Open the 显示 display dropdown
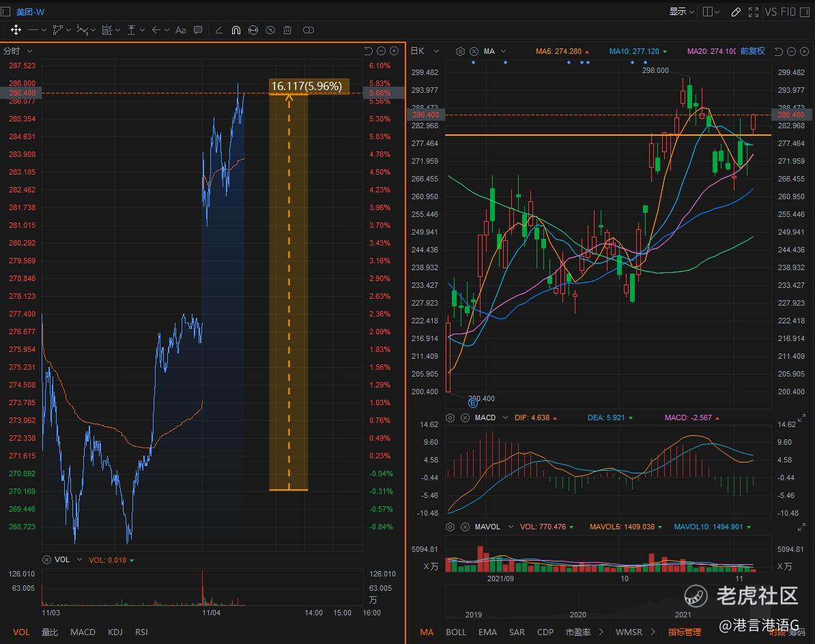 pyautogui.click(x=681, y=12)
